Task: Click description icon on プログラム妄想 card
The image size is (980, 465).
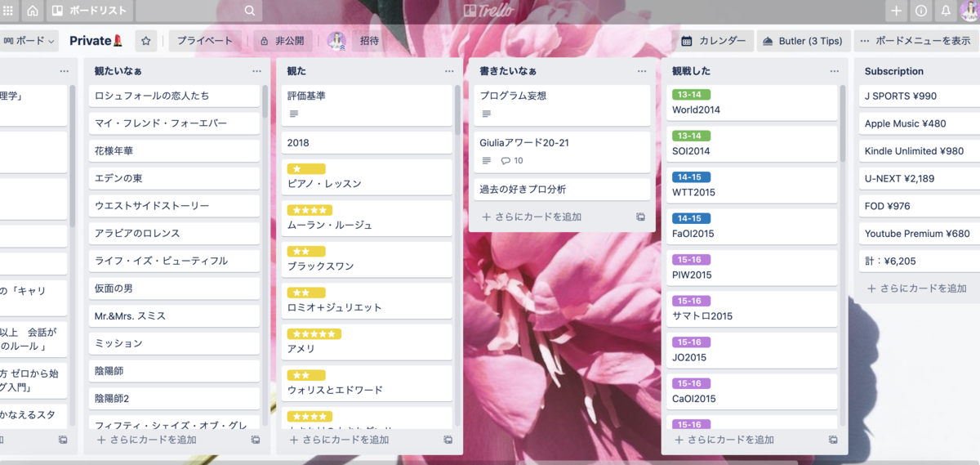Action: [x=487, y=114]
